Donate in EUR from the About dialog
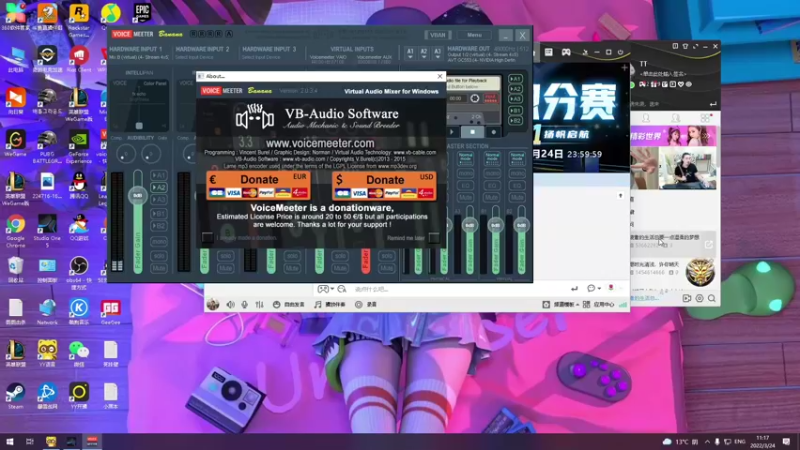Viewport: 800px width, 450px height. tap(258, 185)
